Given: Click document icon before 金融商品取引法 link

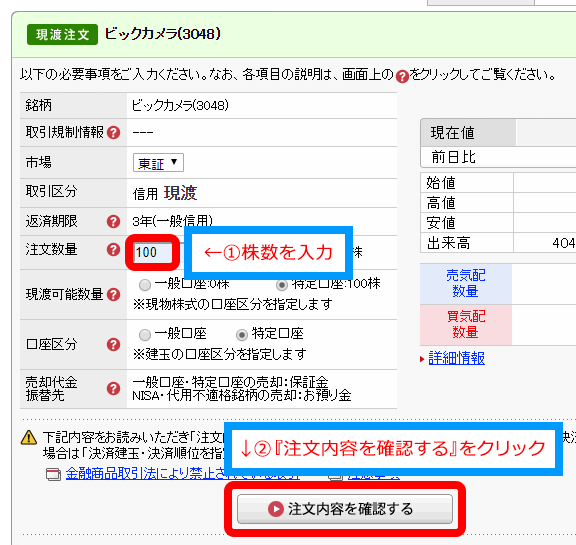Looking at the screenshot, I should (54, 474).
